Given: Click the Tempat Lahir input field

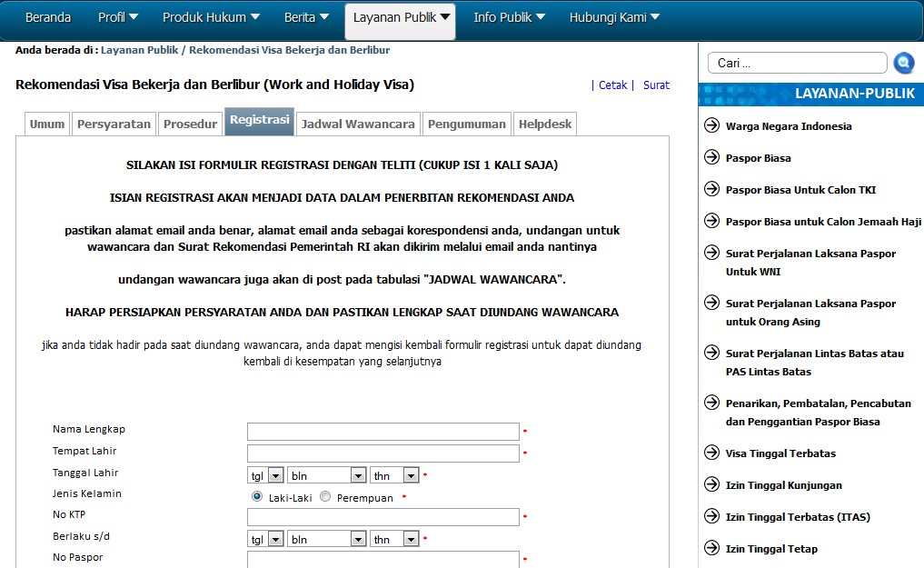Looking at the screenshot, I should (383, 453).
